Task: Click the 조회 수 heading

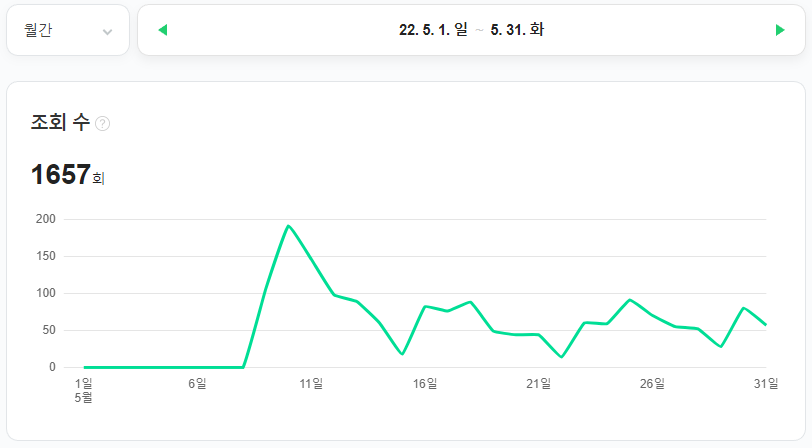Action: coord(60,122)
